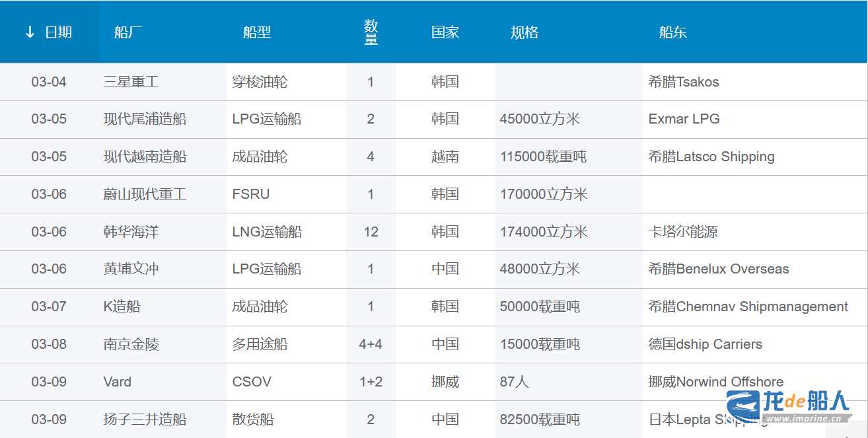The width and height of the screenshot is (868, 438).
Task: Select owner Exmar LPG
Action: click(x=684, y=119)
